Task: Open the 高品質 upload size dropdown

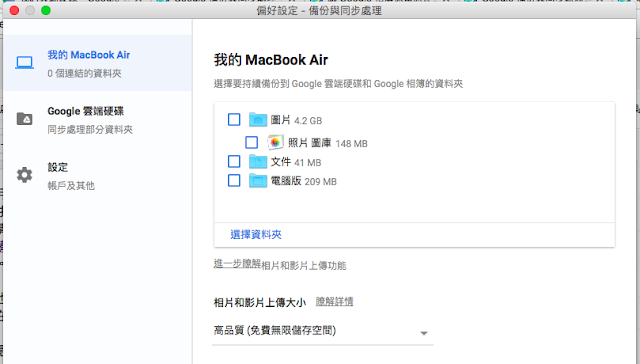Action: [x=322, y=331]
